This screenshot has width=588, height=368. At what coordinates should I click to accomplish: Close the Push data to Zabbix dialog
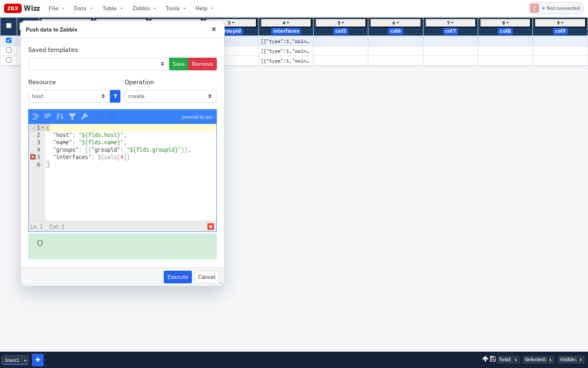point(214,29)
